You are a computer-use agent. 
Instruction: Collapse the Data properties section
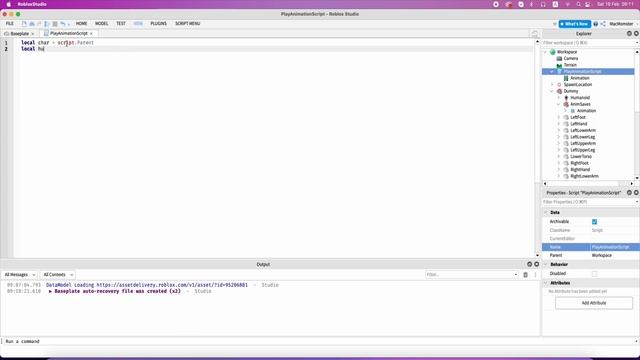point(545,213)
